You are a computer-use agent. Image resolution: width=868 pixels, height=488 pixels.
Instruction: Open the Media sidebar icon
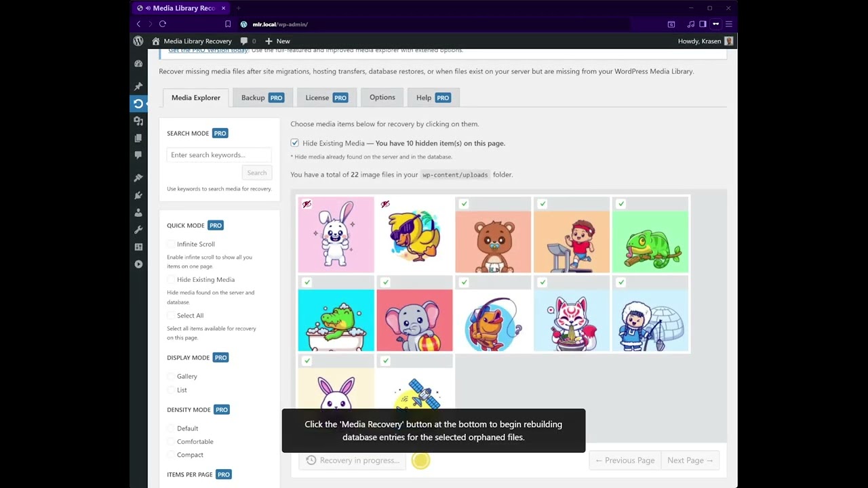tap(138, 121)
